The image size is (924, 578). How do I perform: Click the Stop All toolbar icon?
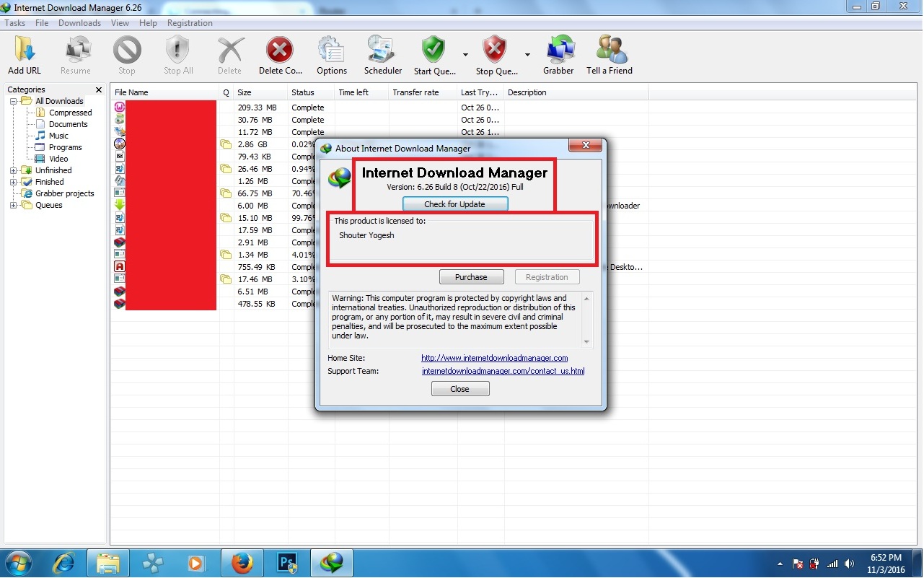point(178,51)
